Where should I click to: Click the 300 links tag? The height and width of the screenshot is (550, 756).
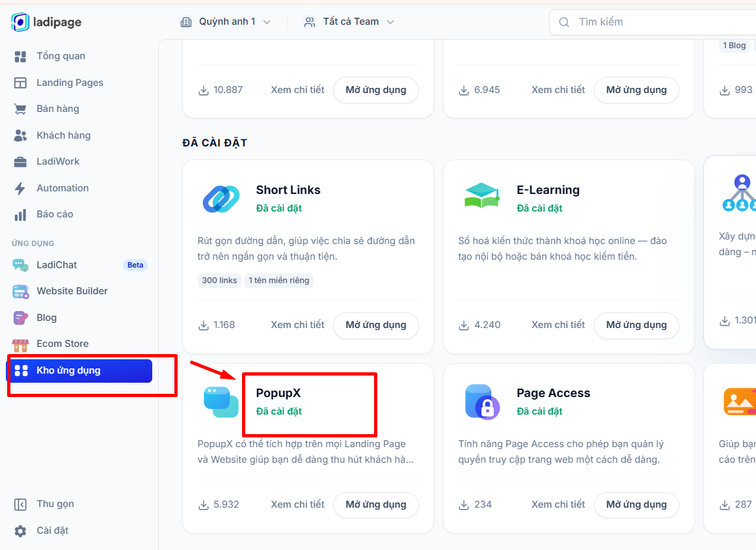coord(219,281)
